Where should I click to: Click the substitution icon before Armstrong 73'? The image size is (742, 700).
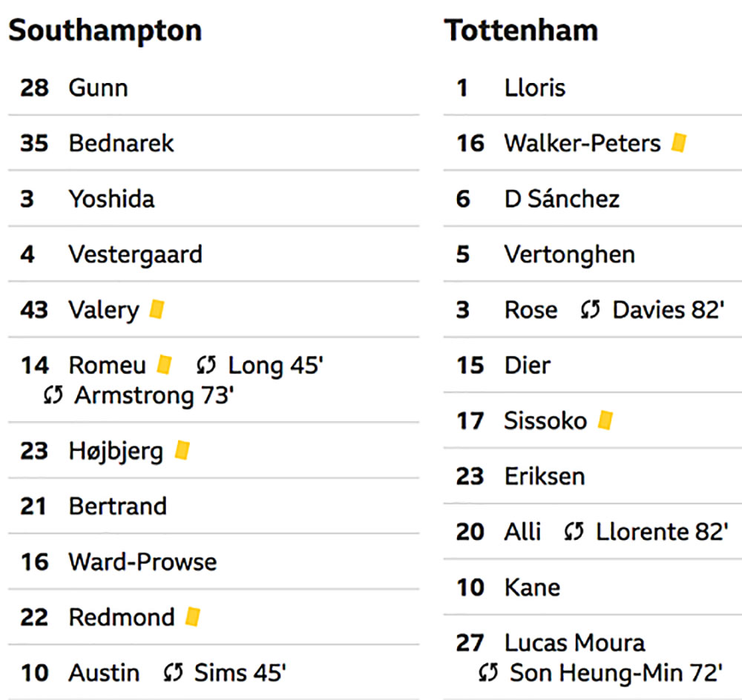[53, 395]
